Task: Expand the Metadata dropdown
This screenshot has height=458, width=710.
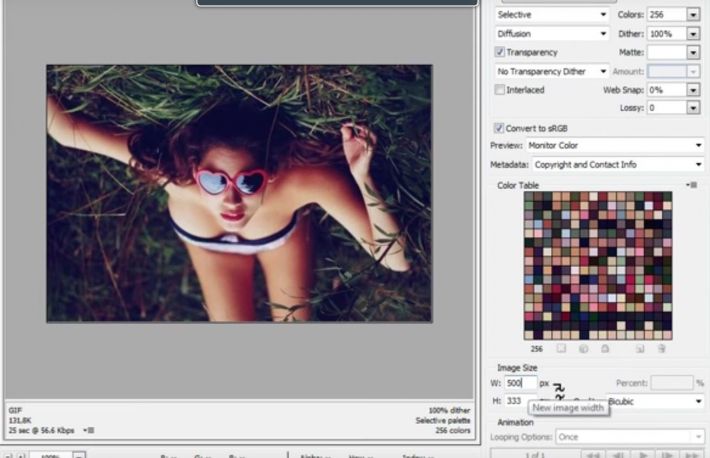Action: coord(616,164)
